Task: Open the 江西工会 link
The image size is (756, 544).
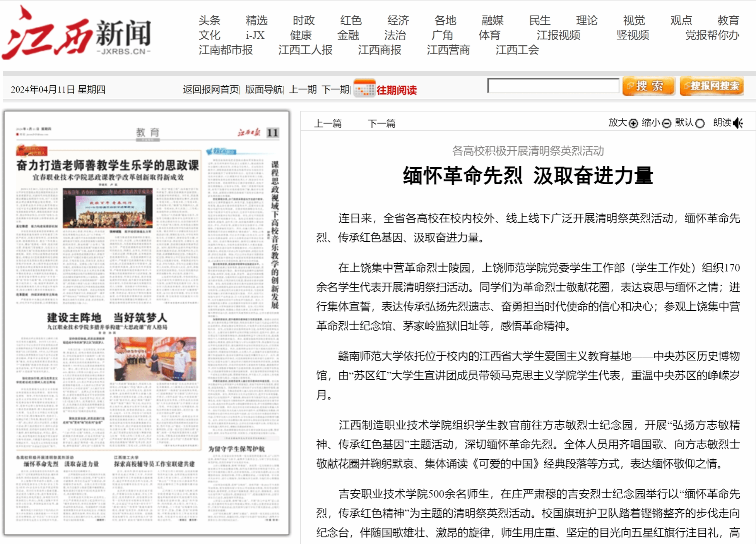Action: tap(517, 50)
